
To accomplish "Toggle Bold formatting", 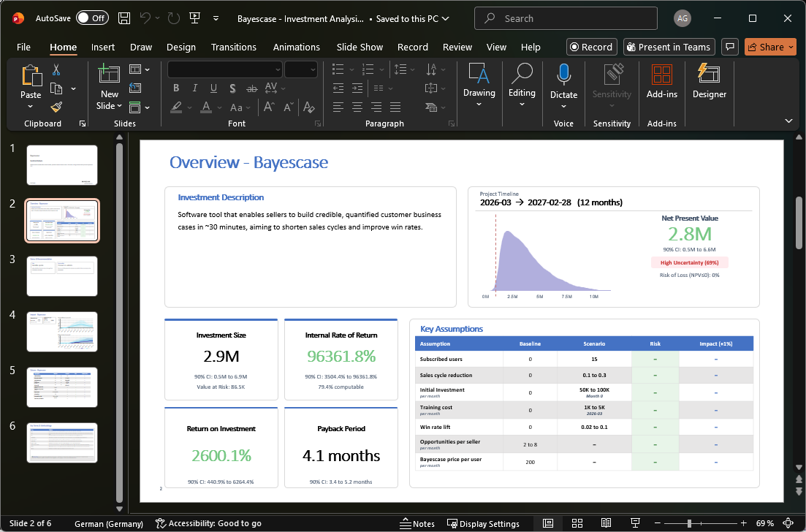I will pos(176,88).
